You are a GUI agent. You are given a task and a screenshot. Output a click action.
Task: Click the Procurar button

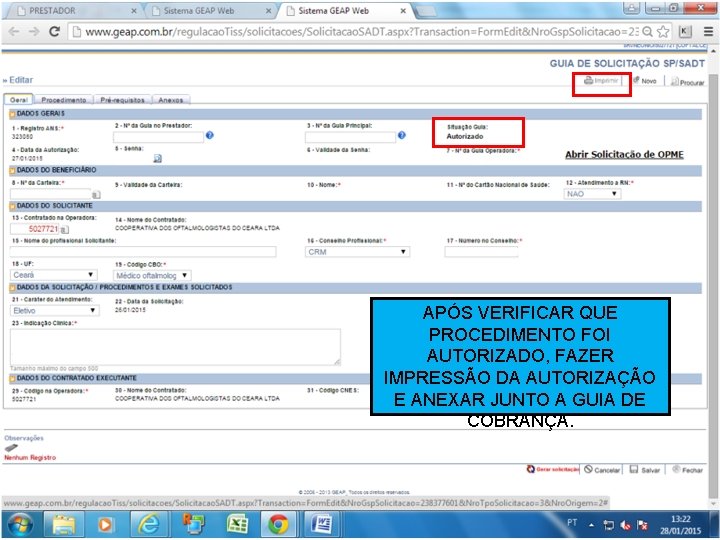pos(687,82)
